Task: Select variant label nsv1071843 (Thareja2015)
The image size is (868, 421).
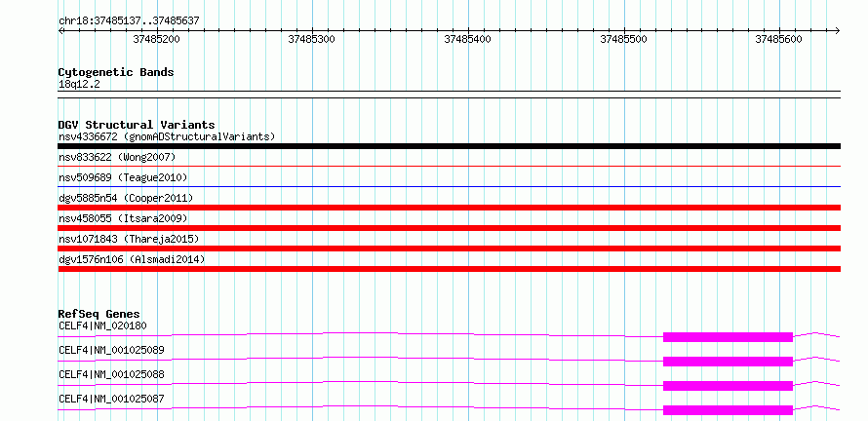Action: [129, 239]
